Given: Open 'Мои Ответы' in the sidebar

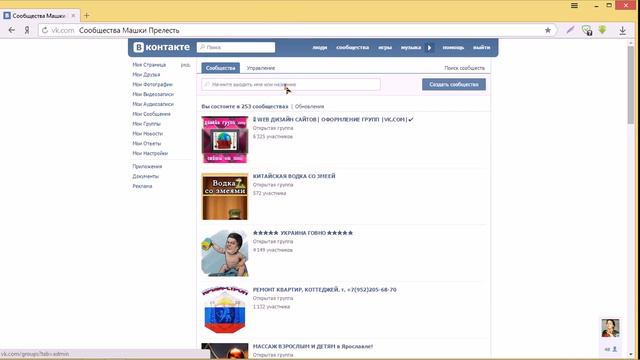Looking at the screenshot, I should (147, 143).
